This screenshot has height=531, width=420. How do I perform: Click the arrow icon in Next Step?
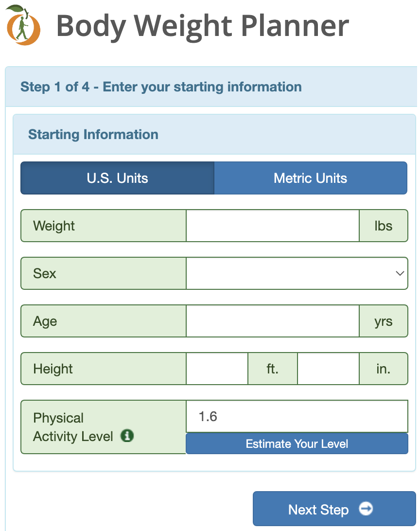[366, 508]
